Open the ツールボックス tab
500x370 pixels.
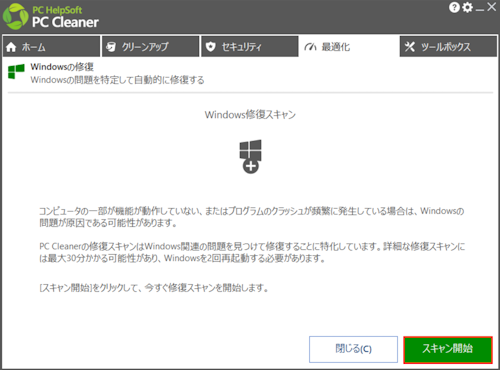[x=448, y=47]
